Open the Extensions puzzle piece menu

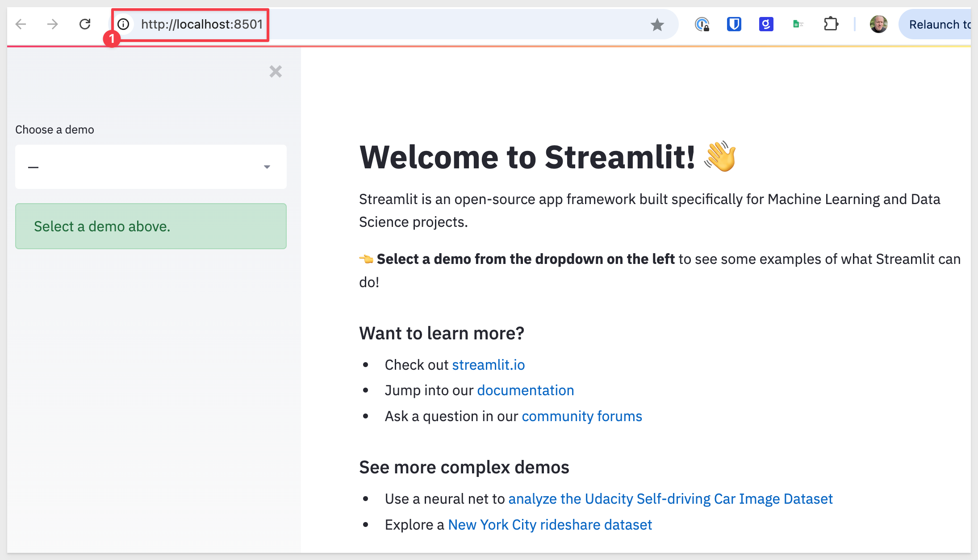(831, 24)
